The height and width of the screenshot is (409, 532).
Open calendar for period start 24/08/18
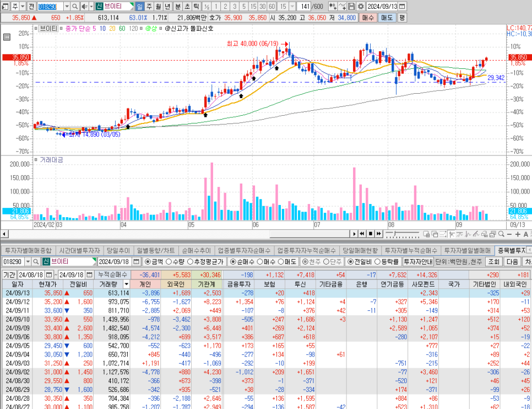pos(49,275)
